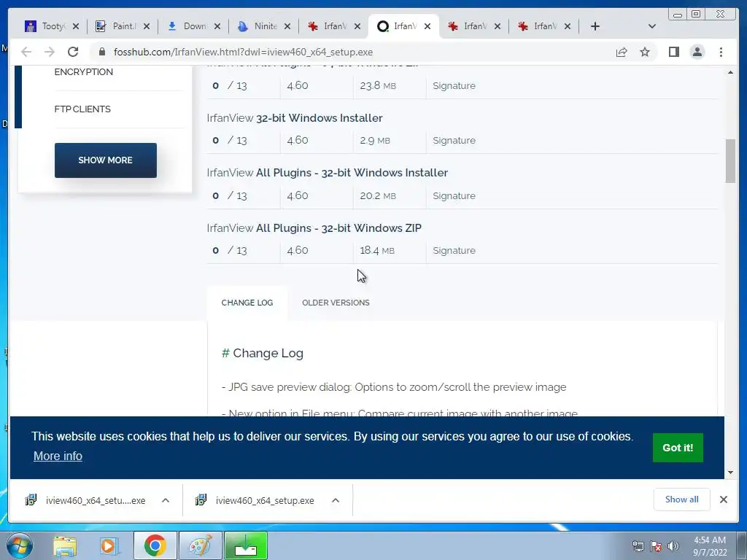747x560 pixels.
Task: Open Paint from the taskbar
Action: pyautogui.click(x=200, y=545)
